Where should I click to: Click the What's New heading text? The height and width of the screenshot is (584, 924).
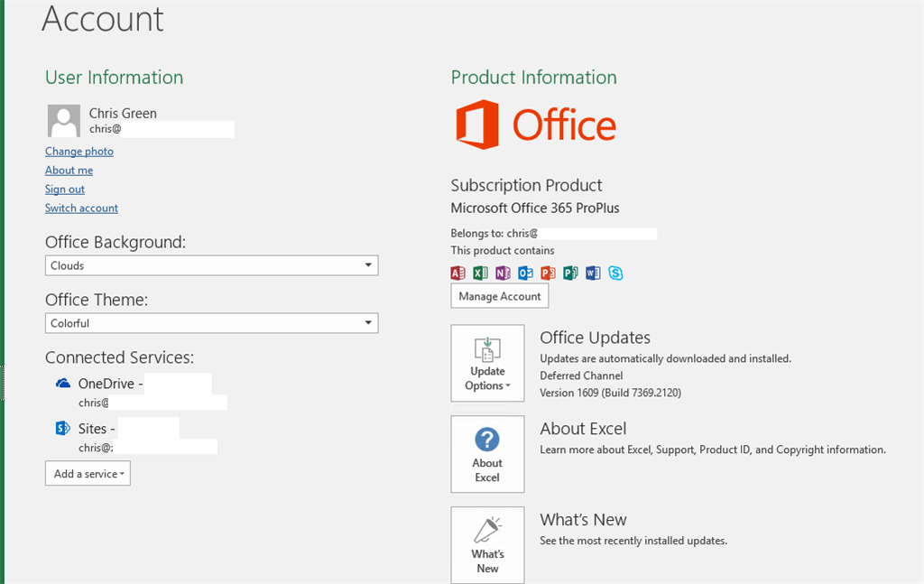tap(584, 520)
